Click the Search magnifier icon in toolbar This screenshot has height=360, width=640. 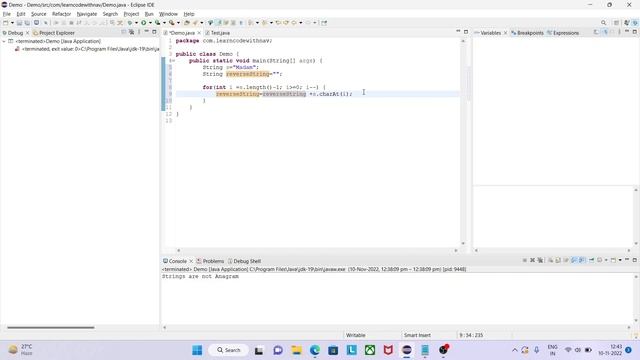point(604,23)
